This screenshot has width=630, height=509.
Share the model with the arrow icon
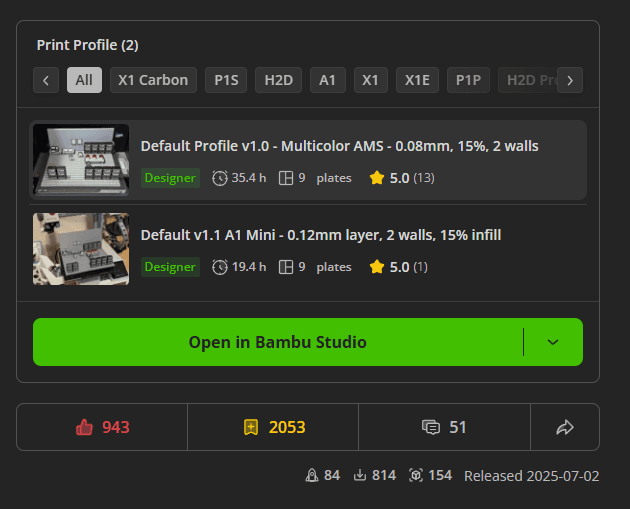(x=565, y=427)
